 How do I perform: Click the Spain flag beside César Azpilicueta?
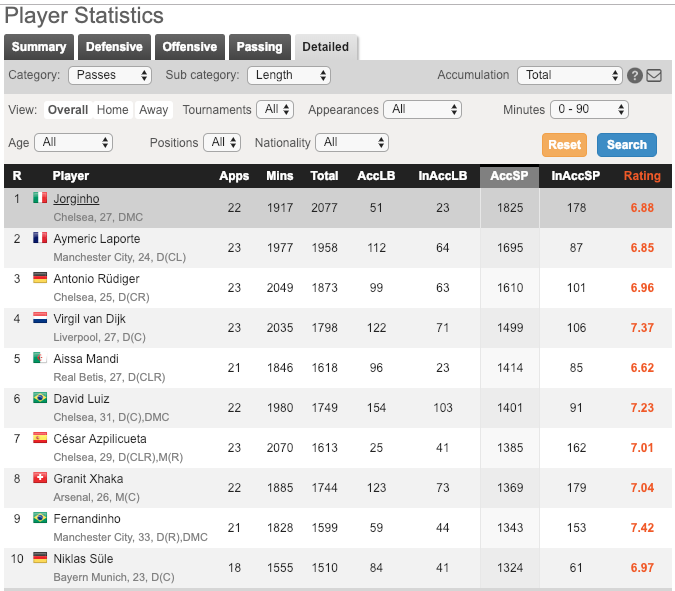pos(40,438)
